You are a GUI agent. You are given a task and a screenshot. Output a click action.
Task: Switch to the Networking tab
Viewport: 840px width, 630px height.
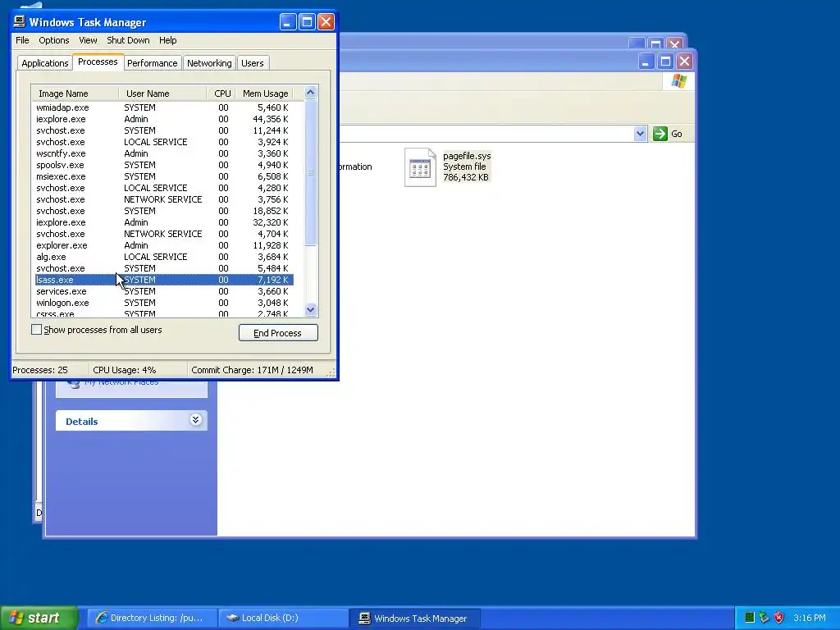point(209,63)
